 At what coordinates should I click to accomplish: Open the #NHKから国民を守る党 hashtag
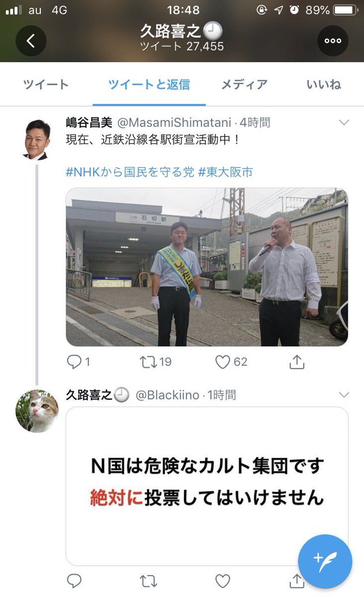coord(130,172)
